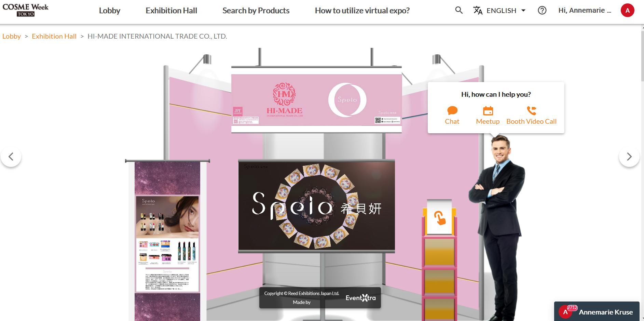
Task: Go to the previous booth arrow
Action: coord(11,157)
